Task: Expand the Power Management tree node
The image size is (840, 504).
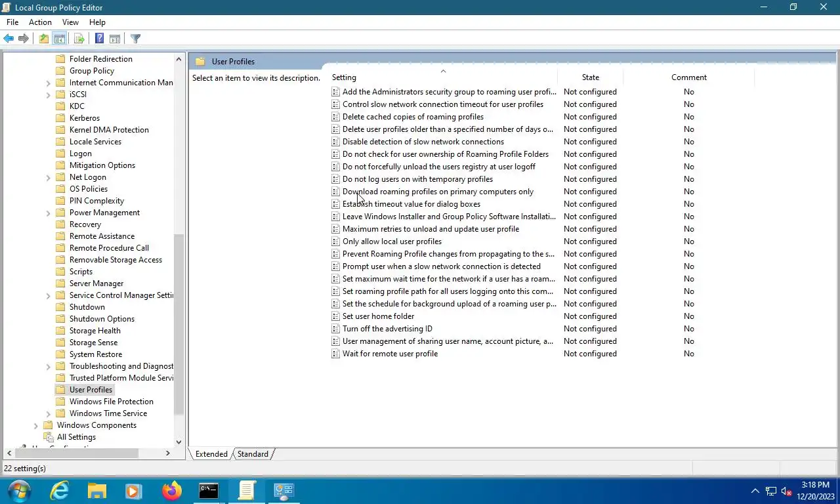Action: point(49,213)
